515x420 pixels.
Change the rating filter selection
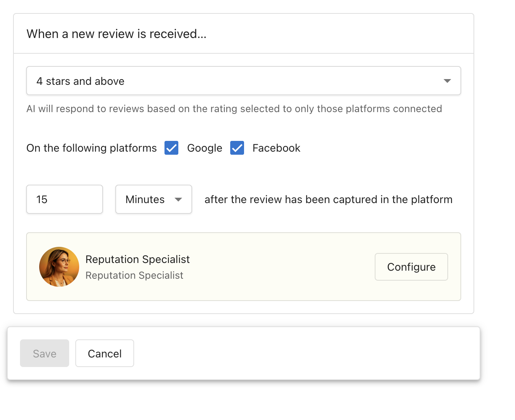tap(243, 81)
